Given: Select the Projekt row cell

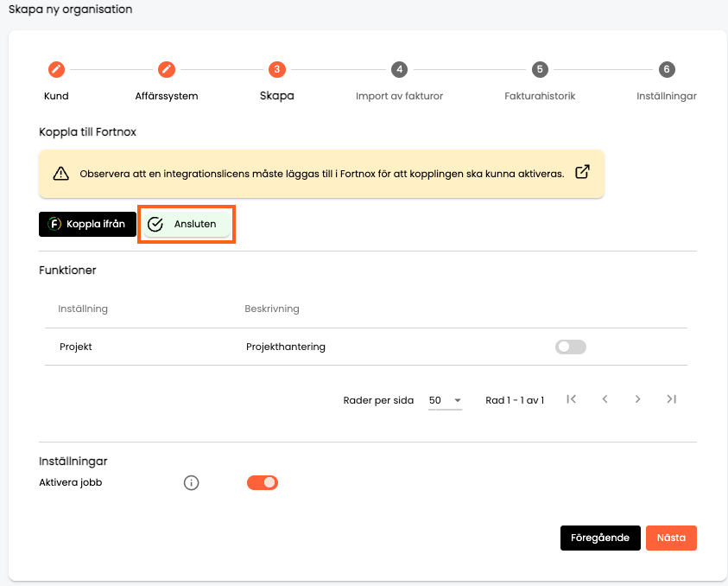Looking at the screenshot, I should [x=76, y=347].
